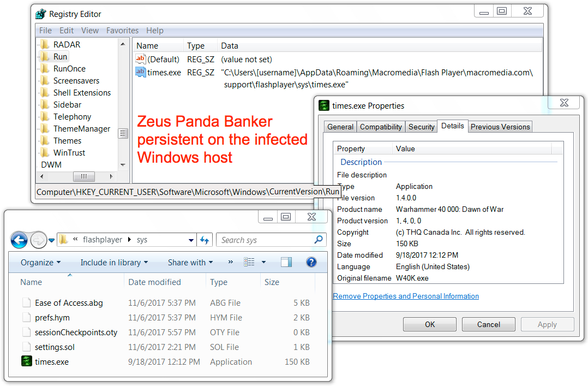Click the change view icon
The width and height of the screenshot is (588, 386).
[x=249, y=262]
